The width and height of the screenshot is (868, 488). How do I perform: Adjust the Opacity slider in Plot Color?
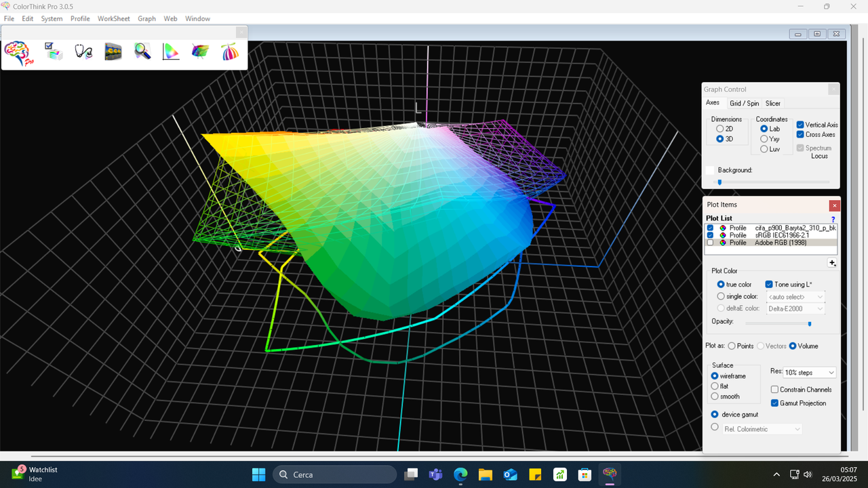809,324
